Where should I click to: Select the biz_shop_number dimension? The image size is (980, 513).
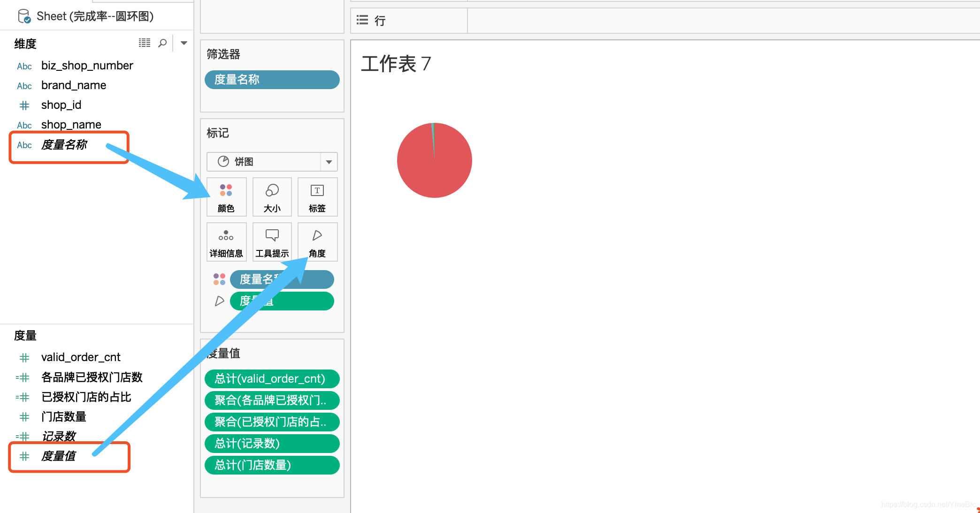click(x=87, y=66)
